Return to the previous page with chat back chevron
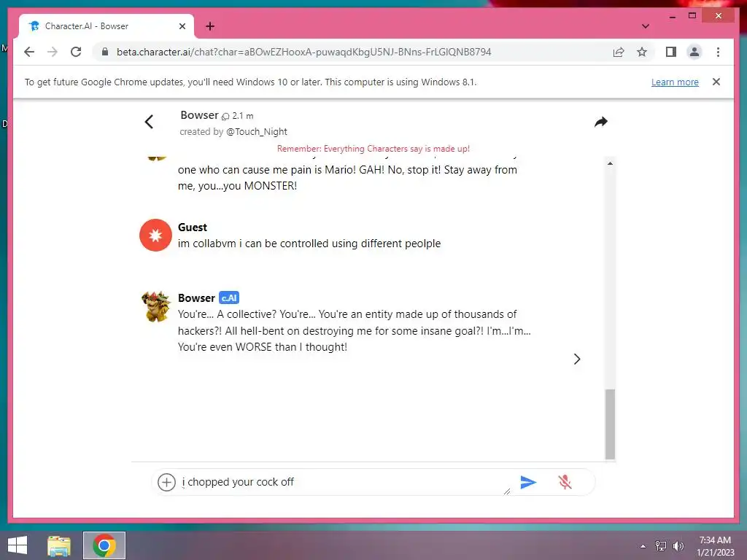This screenshot has height=560, width=747. [149, 122]
